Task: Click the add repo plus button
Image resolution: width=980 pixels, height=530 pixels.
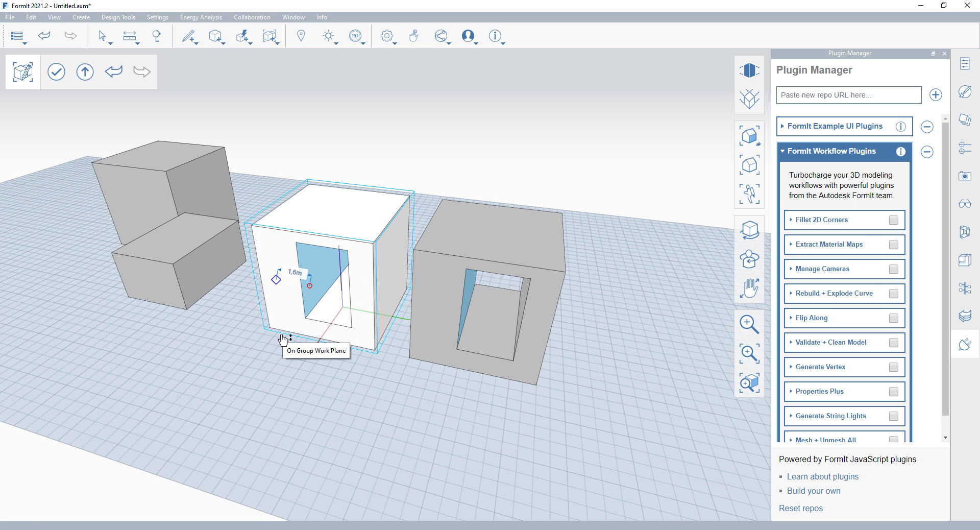Action: (x=935, y=95)
